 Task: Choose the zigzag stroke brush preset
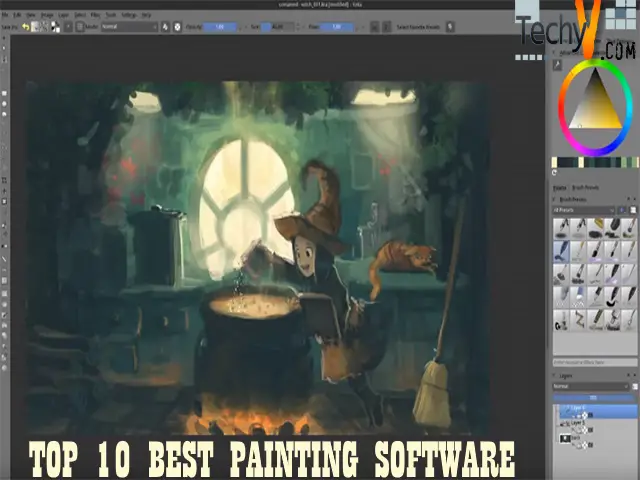tap(579, 320)
